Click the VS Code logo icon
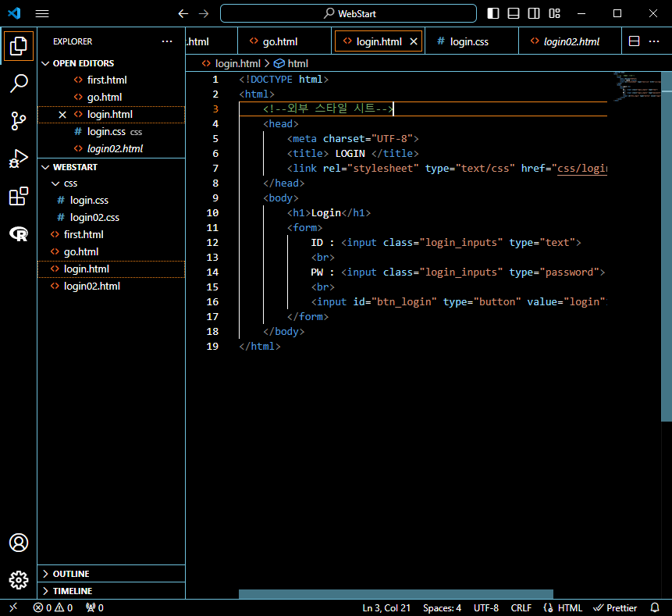The width and height of the screenshot is (672, 616). pyautogui.click(x=14, y=13)
